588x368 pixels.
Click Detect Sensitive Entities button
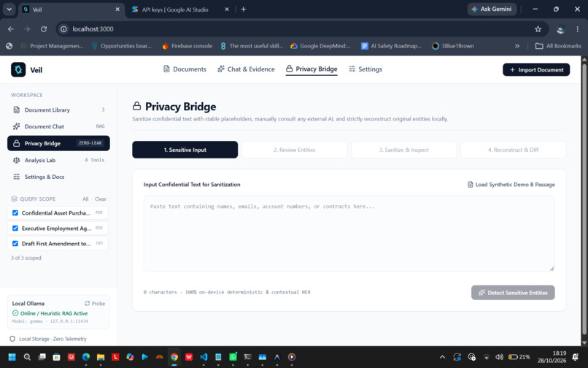[513, 293]
